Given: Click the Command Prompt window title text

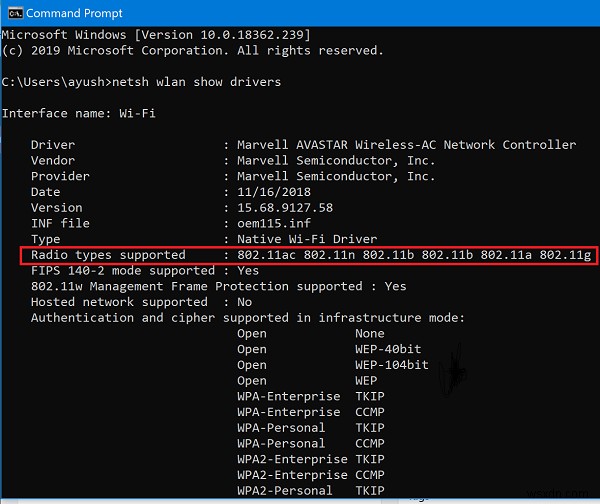Looking at the screenshot, I should tap(74, 13).
